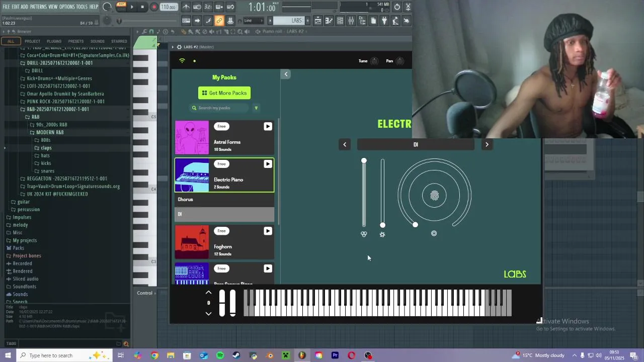This screenshot has width=644, height=362.
Task: Toggle wait for input before recording
Action: 197,7
